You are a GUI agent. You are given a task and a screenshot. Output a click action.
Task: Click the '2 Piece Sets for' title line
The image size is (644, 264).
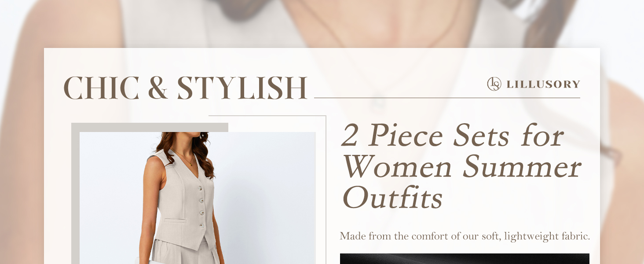453,135
